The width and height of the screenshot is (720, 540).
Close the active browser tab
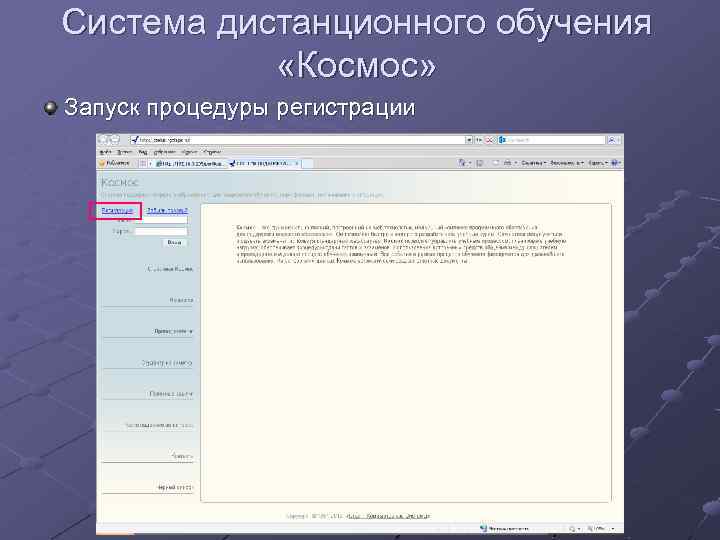297,163
